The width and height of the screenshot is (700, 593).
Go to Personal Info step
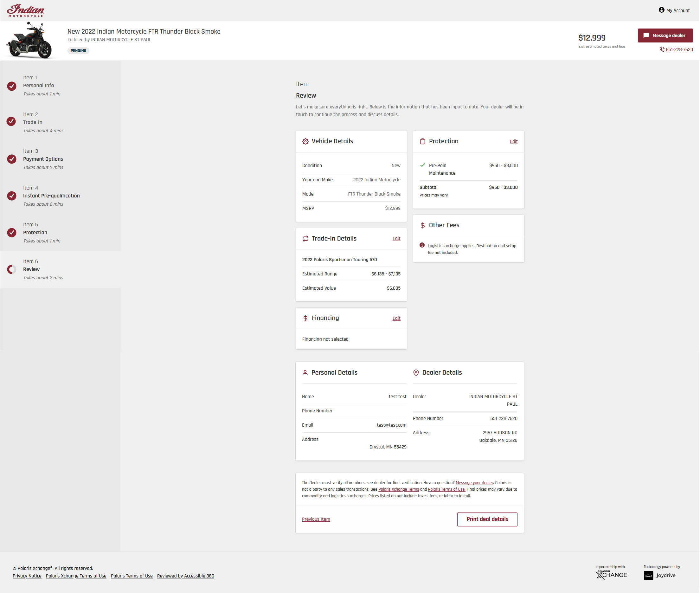[x=38, y=85]
